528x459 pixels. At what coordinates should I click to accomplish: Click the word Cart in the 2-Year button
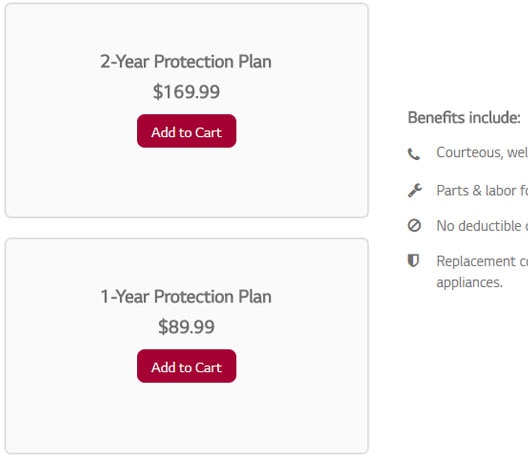coord(208,132)
